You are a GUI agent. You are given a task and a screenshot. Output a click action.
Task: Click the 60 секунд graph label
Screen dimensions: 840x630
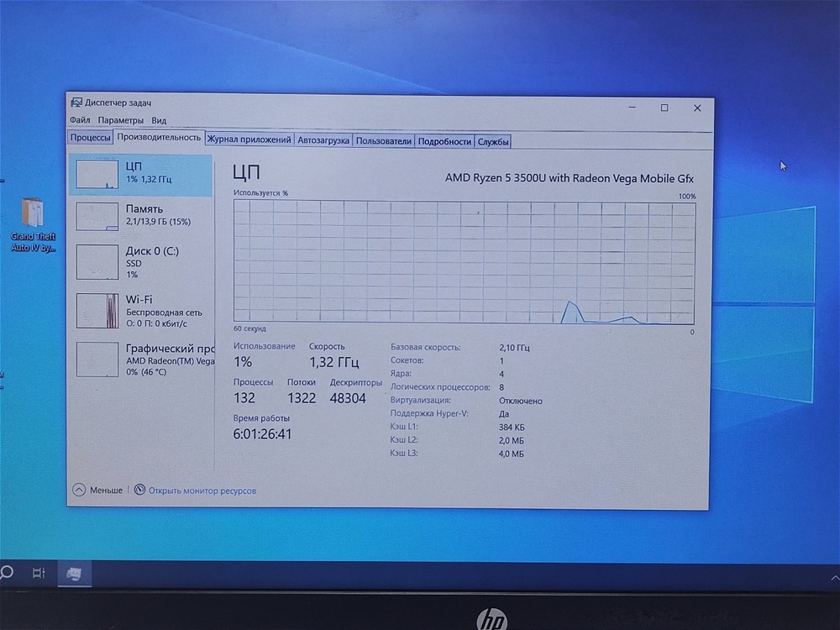pyautogui.click(x=249, y=328)
